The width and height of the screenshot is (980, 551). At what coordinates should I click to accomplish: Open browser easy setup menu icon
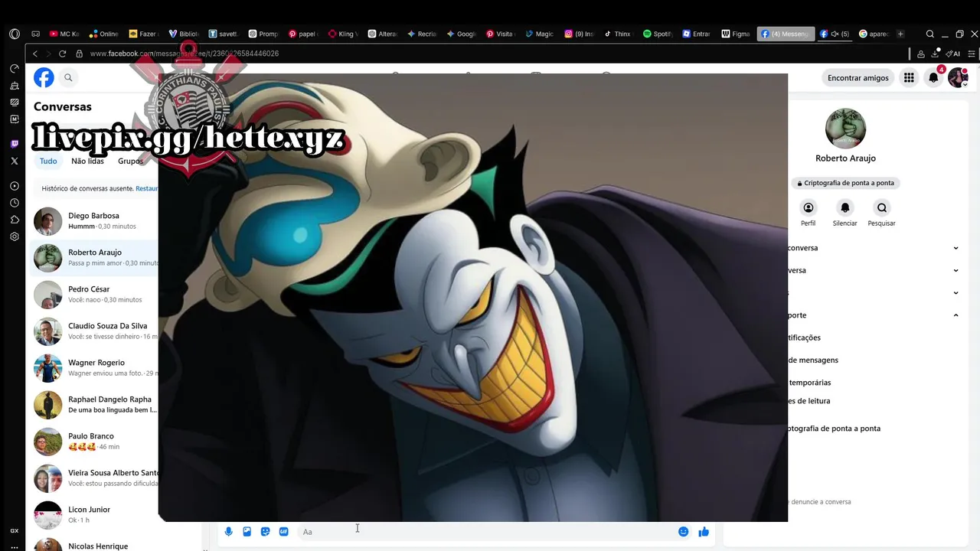(972, 54)
